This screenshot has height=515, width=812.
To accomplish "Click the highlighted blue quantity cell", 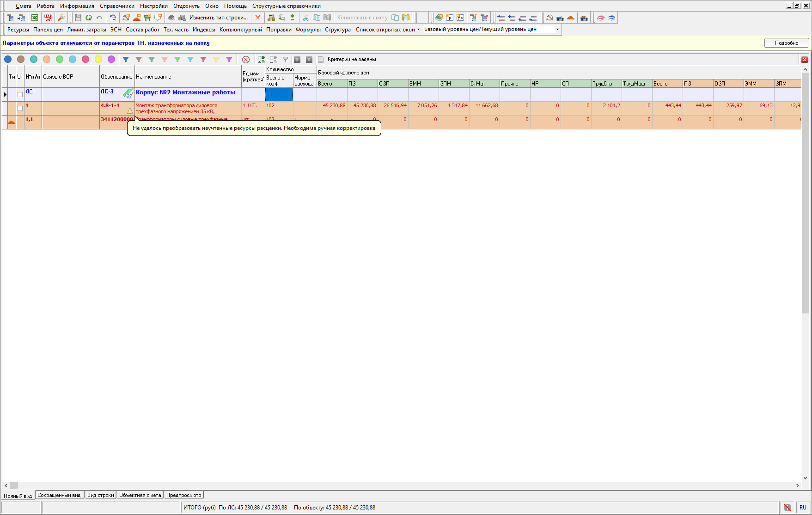I will 279,94.
